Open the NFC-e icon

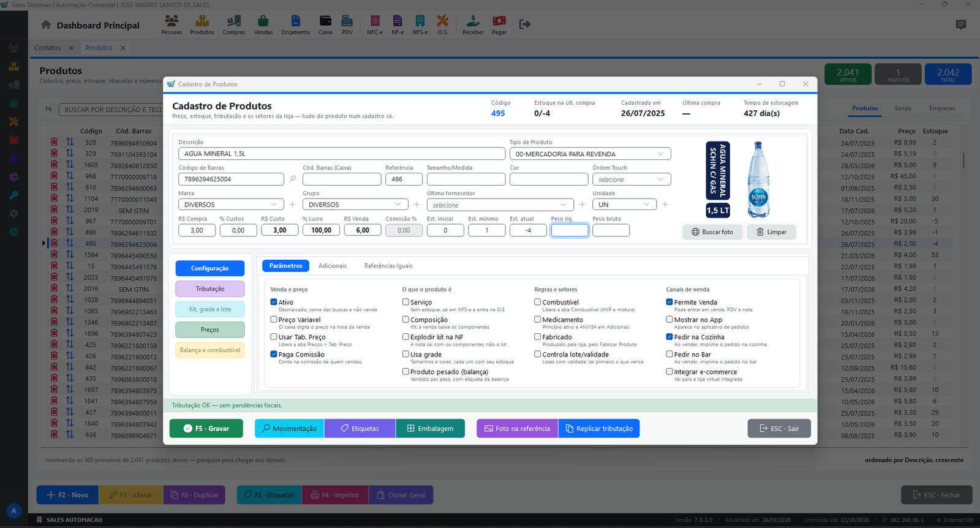375,25
